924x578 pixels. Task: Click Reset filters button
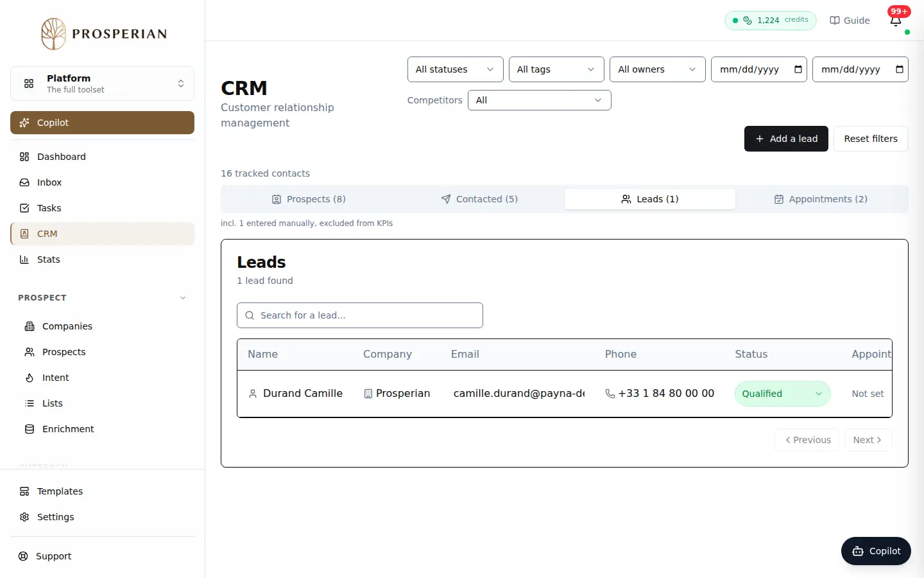click(871, 139)
